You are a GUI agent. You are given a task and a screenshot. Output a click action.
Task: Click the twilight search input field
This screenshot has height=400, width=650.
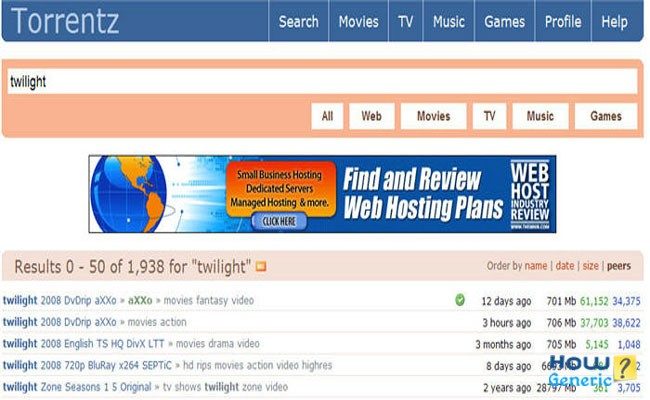coord(322,82)
